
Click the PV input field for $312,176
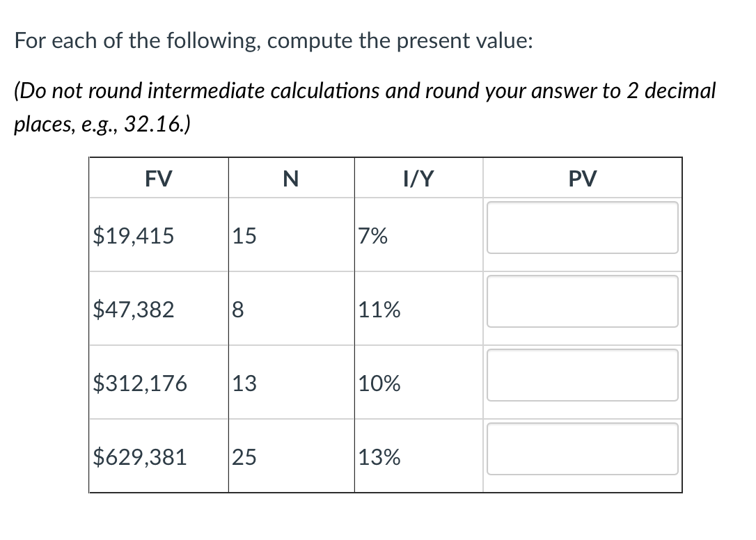(x=583, y=375)
